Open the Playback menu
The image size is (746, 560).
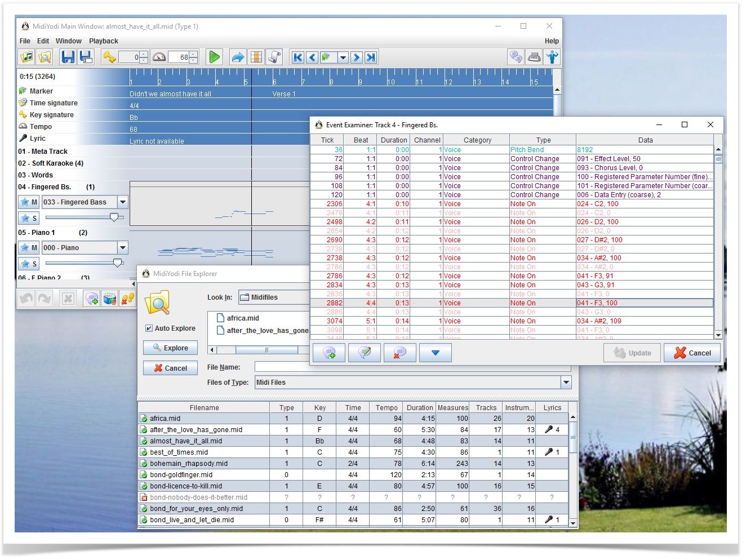tap(103, 41)
